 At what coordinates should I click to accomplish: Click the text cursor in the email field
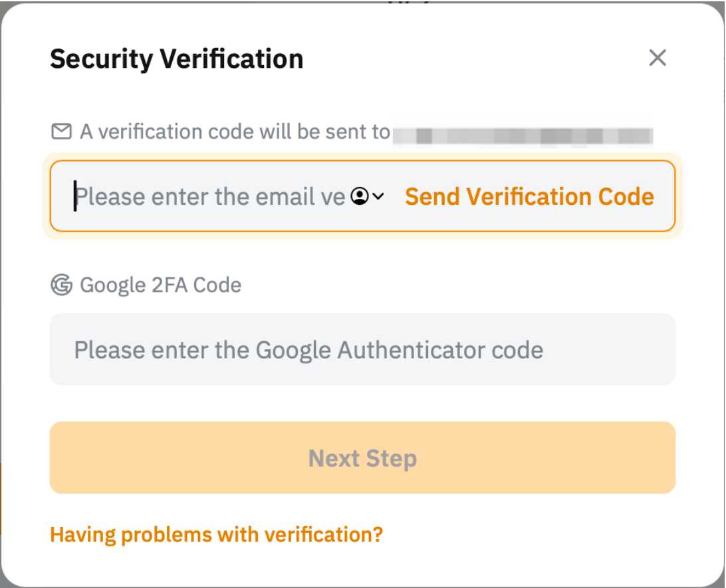click(x=75, y=196)
